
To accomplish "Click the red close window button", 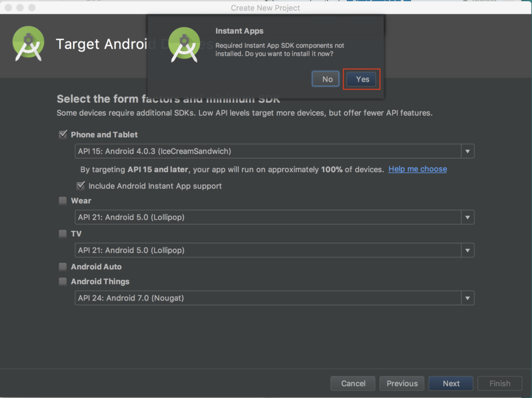I will coord(8,7).
